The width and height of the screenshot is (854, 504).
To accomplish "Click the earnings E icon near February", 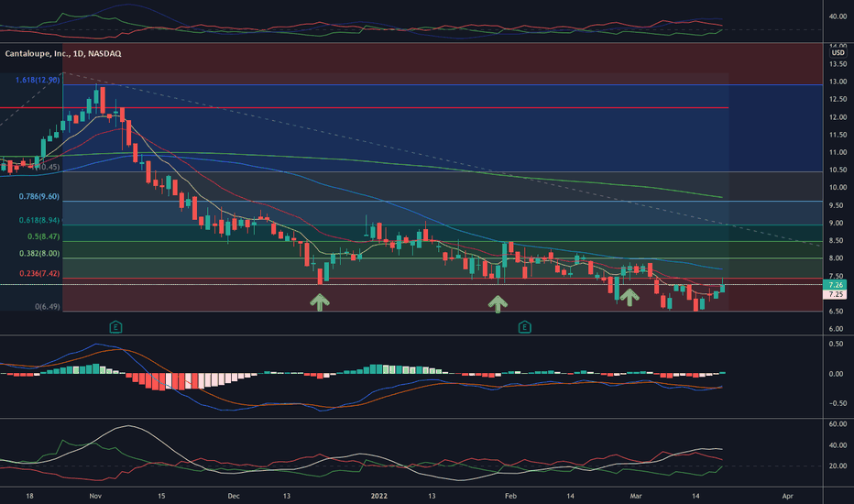I will coord(524,327).
